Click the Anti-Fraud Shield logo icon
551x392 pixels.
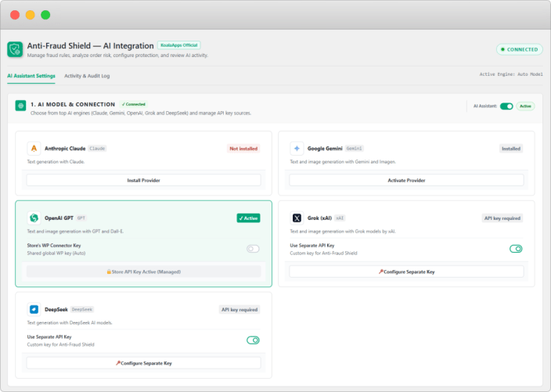15,49
